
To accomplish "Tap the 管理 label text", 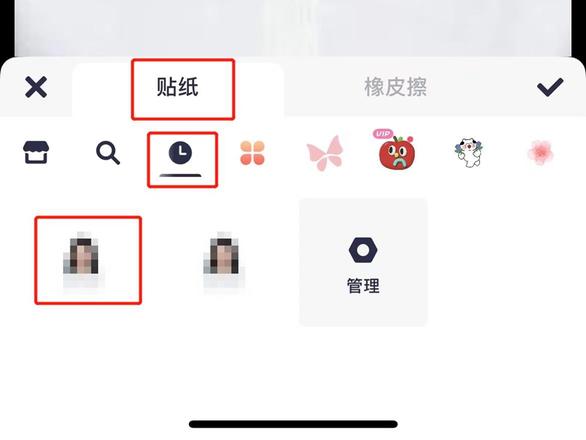I will click(363, 286).
